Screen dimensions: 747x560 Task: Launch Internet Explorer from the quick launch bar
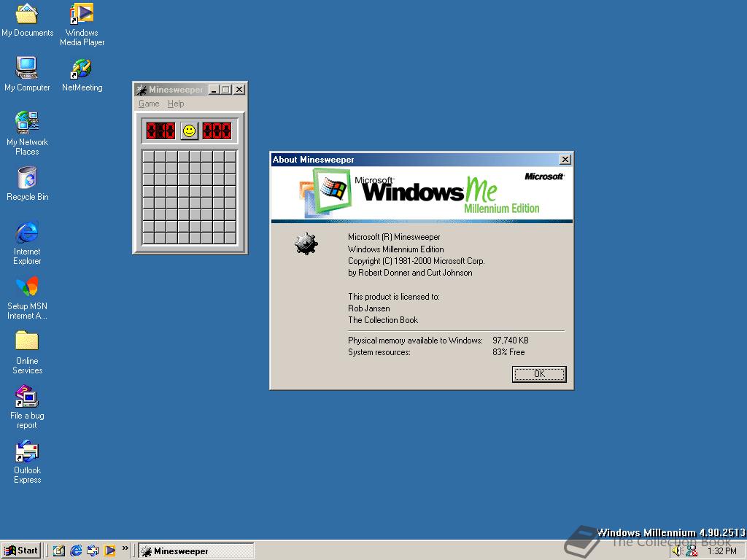click(76, 551)
